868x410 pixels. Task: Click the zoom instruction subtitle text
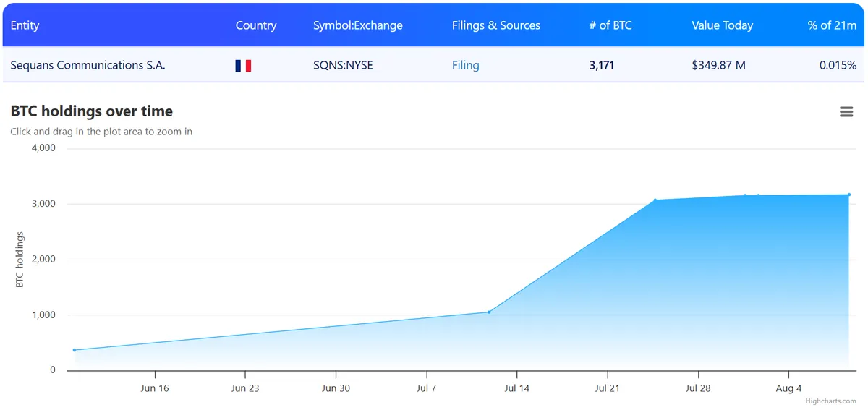(x=101, y=132)
